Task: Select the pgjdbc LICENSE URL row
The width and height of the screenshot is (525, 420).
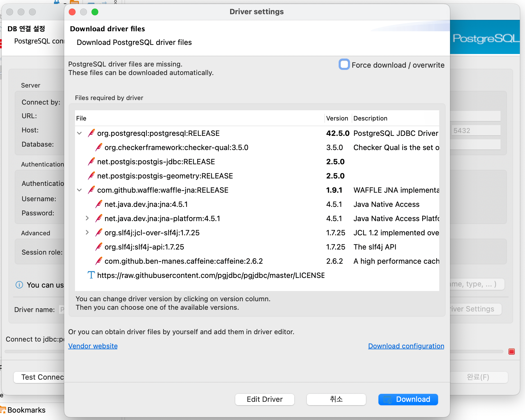Action: pos(257,275)
